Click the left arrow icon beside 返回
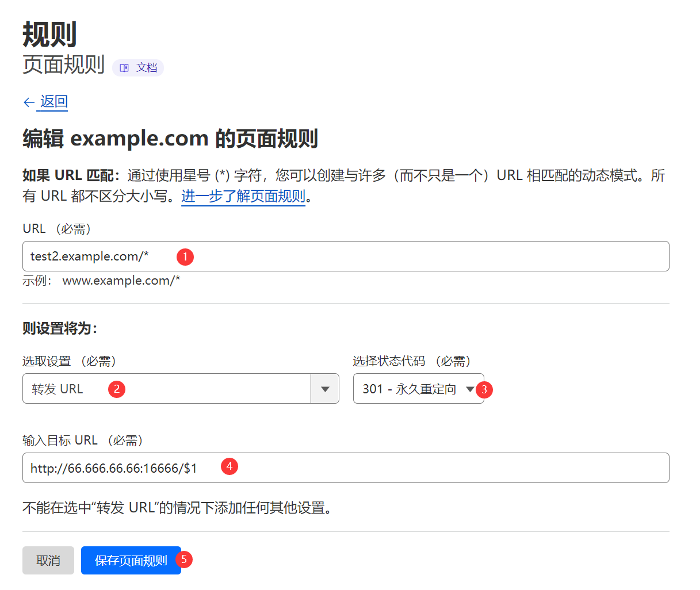The height and width of the screenshot is (590, 700). point(29,102)
